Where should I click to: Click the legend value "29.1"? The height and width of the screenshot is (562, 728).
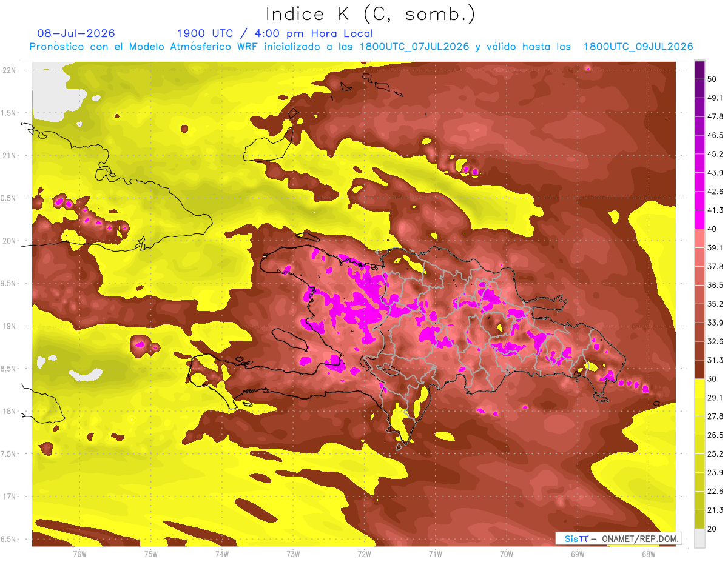pos(715,397)
